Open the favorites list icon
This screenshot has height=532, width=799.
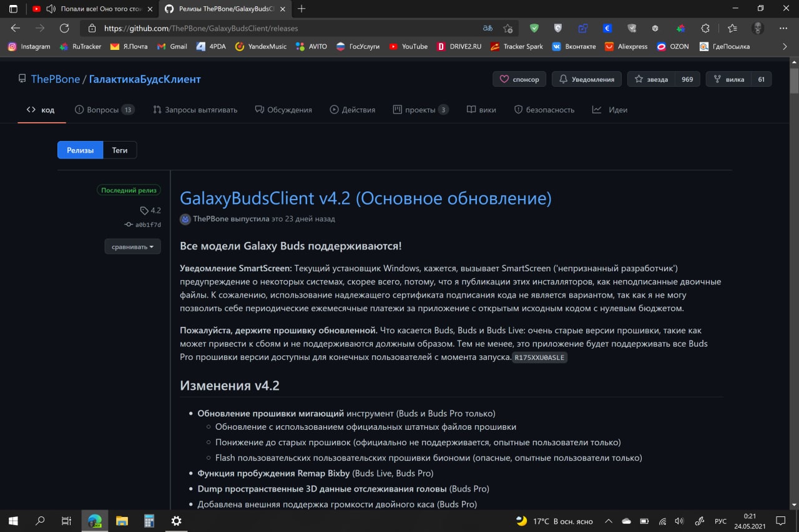point(732,28)
